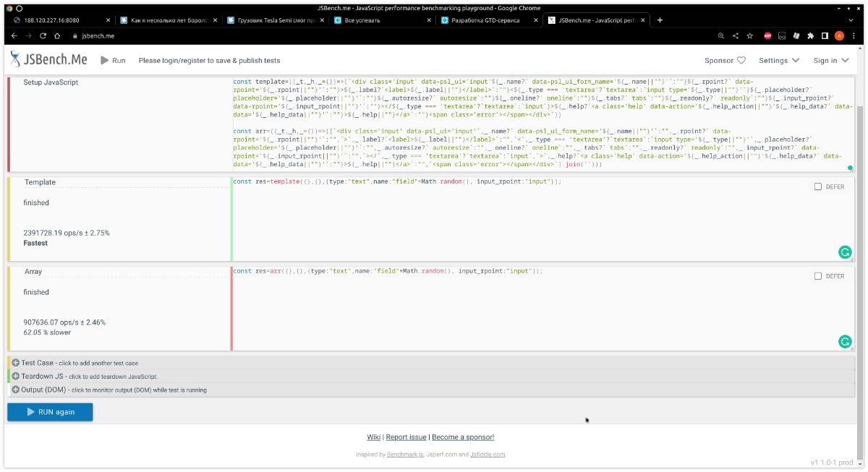Open the Chrome extensions puzzle icon

[x=810, y=35]
